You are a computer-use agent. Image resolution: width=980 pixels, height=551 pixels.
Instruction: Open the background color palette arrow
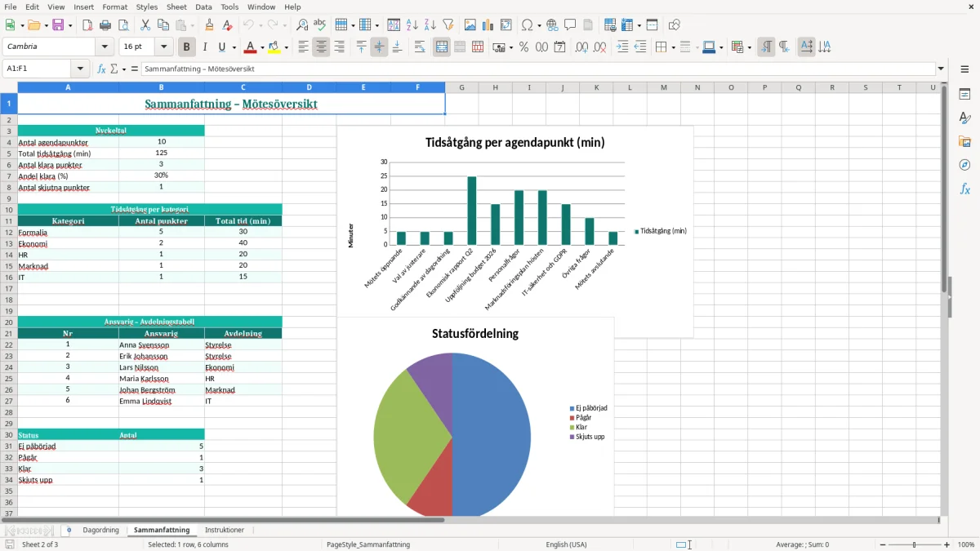[x=287, y=47]
